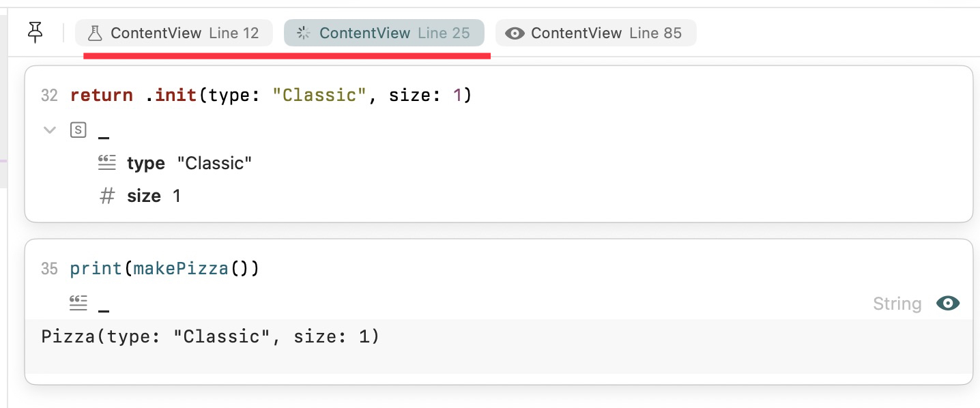Click line 32 return .init code
The image size is (980, 408).
pos(271,95)
